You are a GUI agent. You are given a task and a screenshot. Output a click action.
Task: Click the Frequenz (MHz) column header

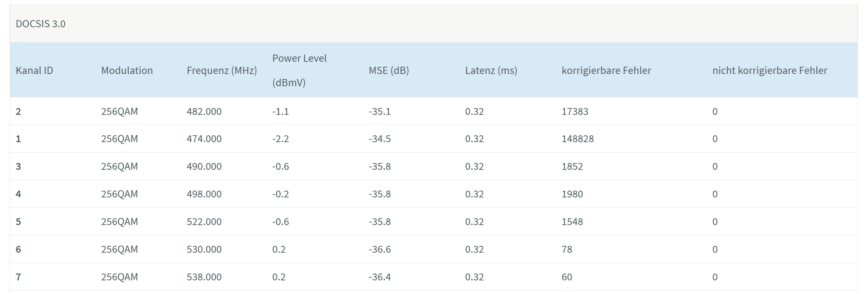click(x=222, y=70)
